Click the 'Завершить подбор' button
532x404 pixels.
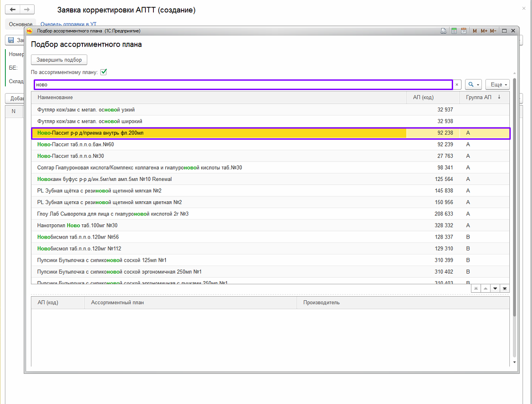[x=59, y=60]
